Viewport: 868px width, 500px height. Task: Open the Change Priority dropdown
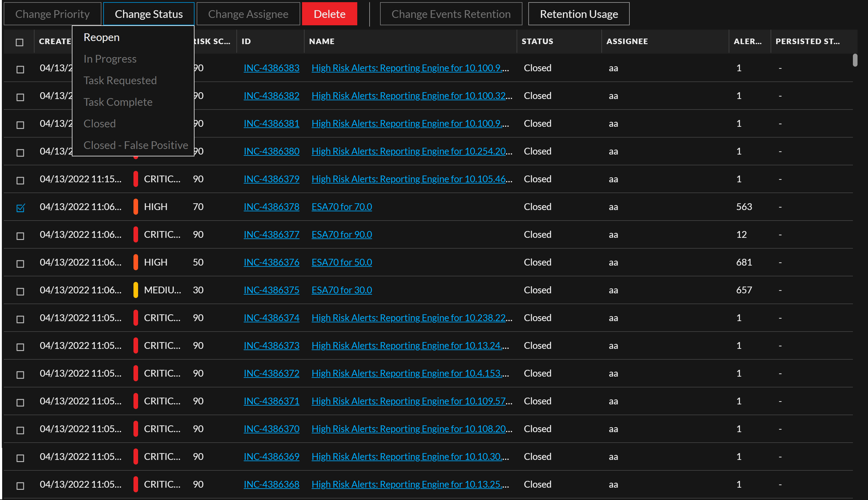pos(52,14)
